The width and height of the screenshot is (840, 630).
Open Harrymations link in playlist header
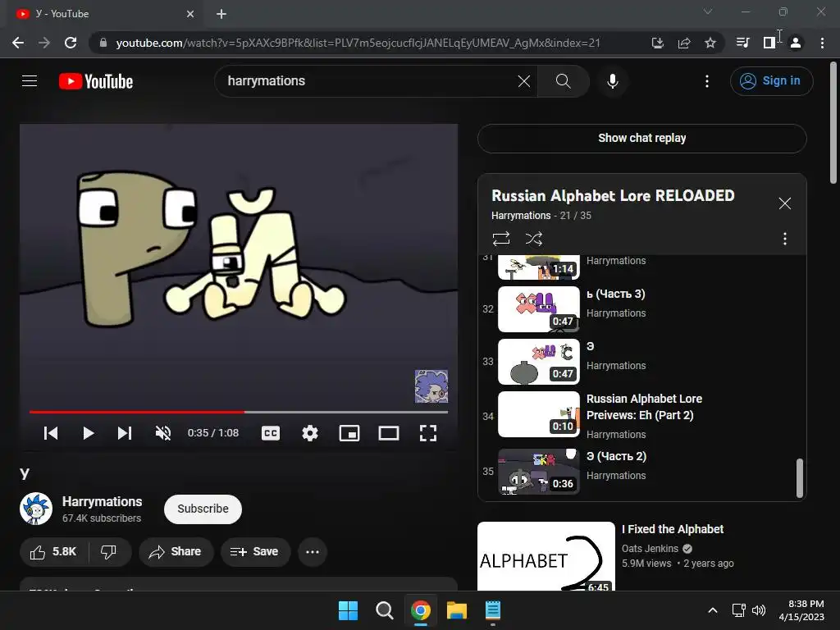[521, 216]
